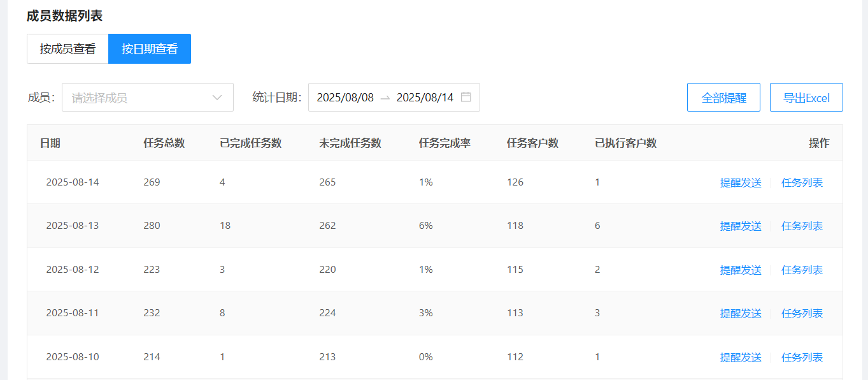
Task: Click the 请选择成员 member input
Action: point(148,98)
